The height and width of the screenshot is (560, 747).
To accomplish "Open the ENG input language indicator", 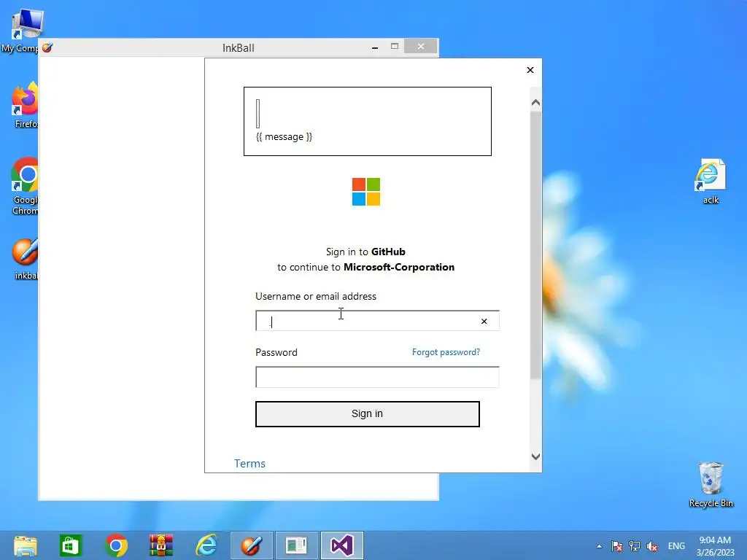I will [x=676, y=546].
